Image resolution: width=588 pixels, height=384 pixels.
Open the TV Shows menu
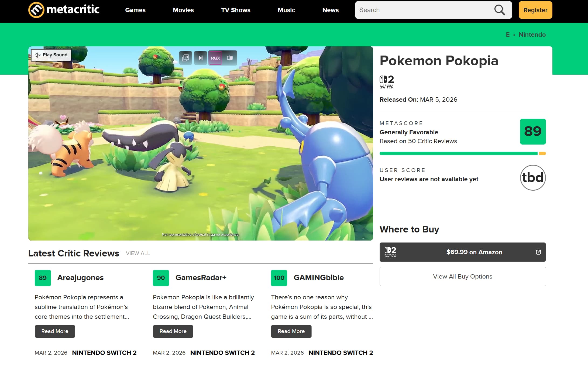pyautogui.click(x=236, y=10)
